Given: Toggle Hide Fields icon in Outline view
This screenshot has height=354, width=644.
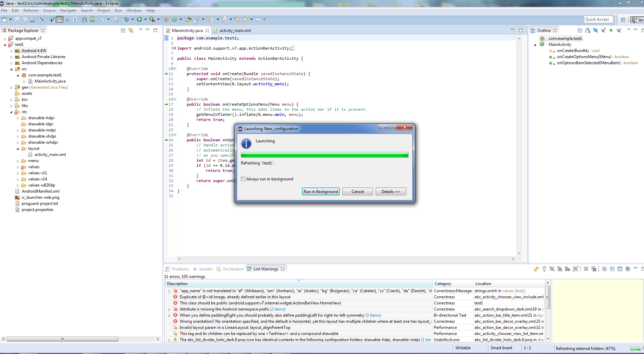Looking at the screenshot, I should pyautogui.click(x=595, y=31).
